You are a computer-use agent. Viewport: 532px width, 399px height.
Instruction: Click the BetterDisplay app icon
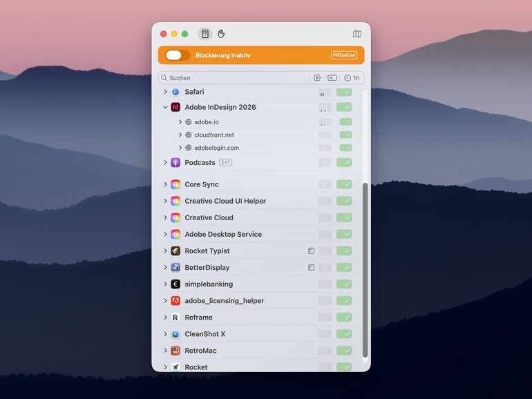[x=175, y=267]
